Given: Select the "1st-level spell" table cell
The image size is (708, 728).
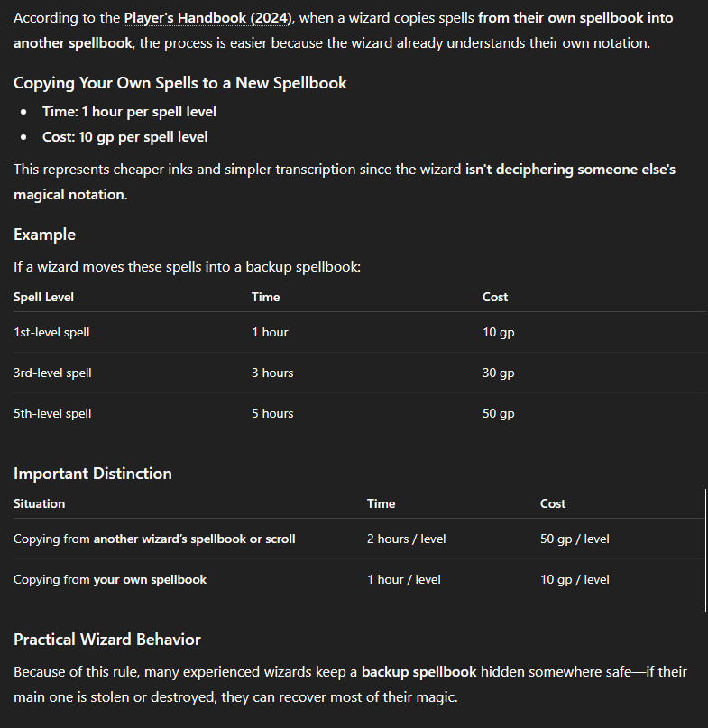Looking at the screenshot, I should pyautogui.click(x=51, y=332).
